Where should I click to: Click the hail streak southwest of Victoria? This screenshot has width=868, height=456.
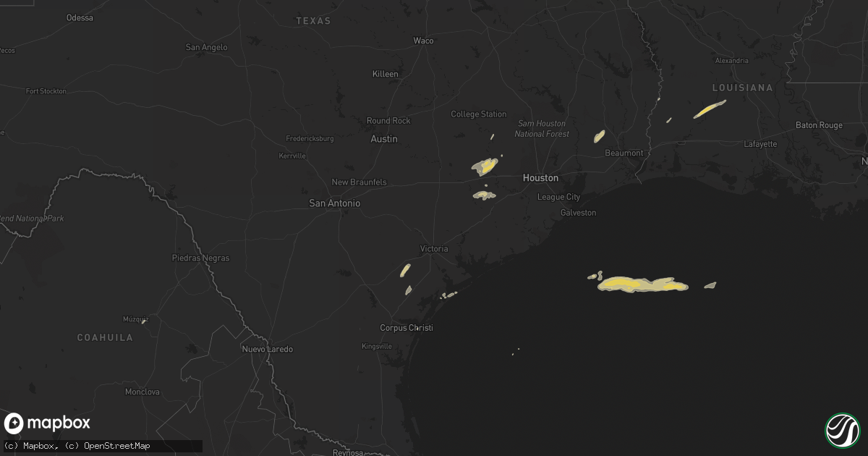(x=406, y=270)
